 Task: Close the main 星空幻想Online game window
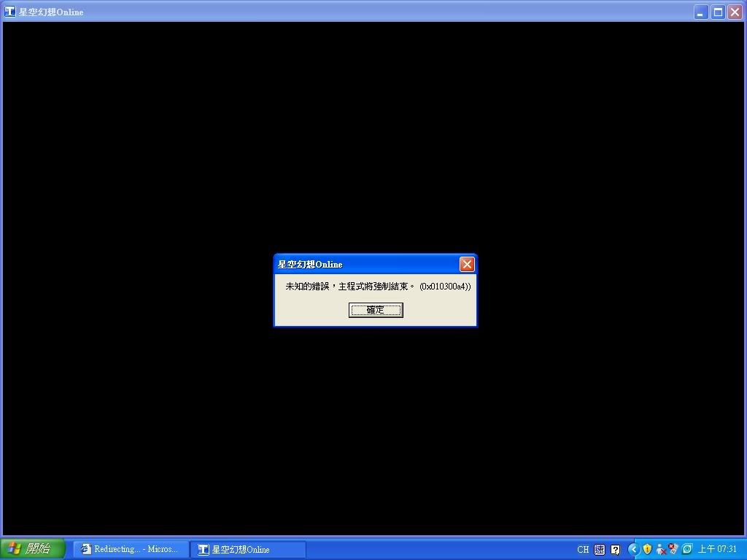[x=735, y=12]
